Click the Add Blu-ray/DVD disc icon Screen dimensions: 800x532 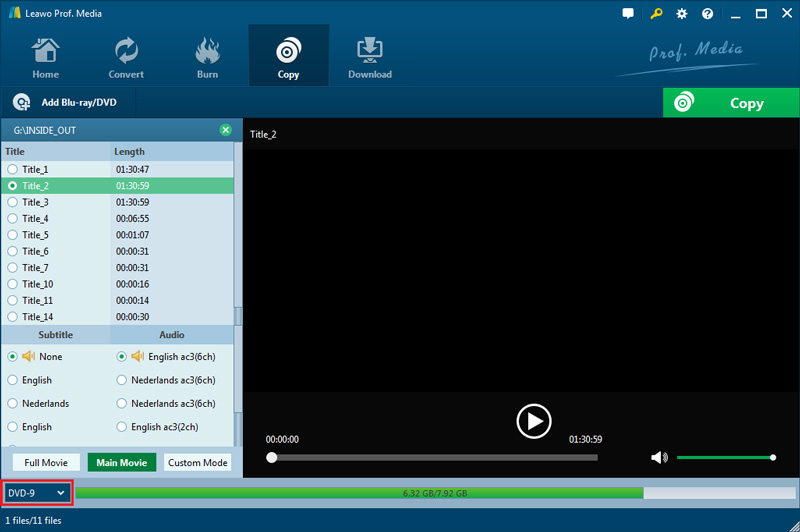(x=22, y=102)
